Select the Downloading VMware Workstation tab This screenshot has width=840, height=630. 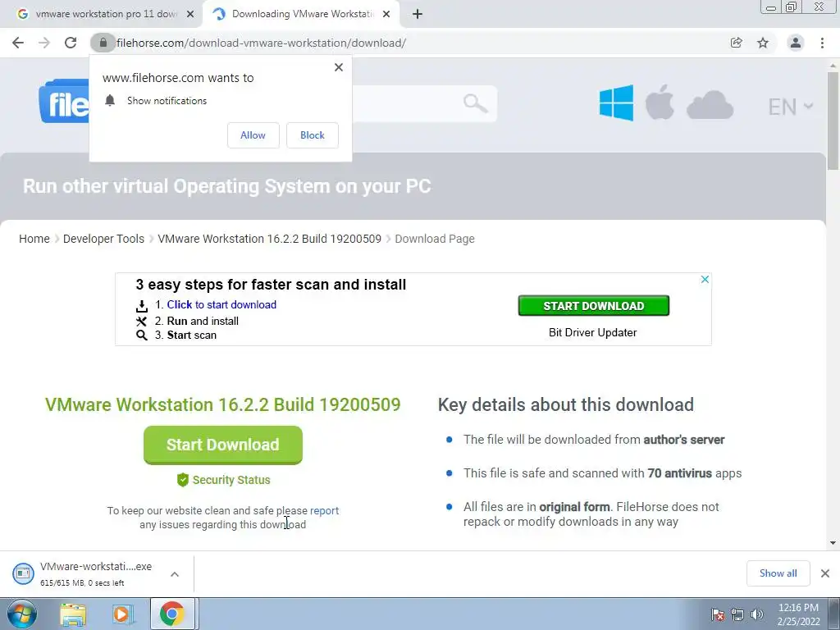click(x=302, y=14)
